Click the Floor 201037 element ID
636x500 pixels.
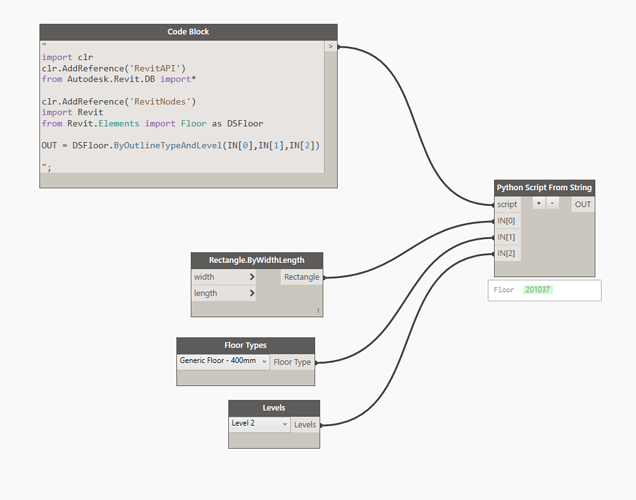537,290
